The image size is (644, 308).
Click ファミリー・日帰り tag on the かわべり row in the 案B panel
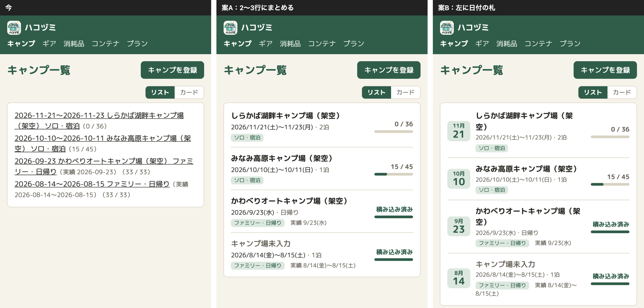click(502, 243)
